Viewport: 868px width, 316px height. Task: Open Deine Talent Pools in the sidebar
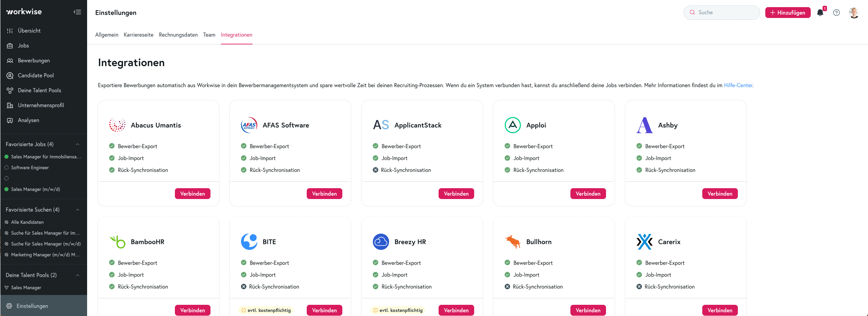(39, 90)
